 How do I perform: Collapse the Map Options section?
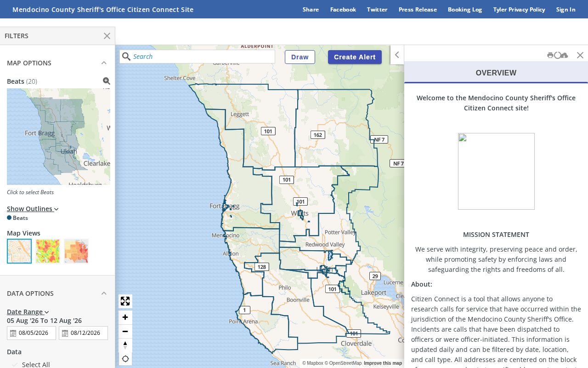[104, 63]
